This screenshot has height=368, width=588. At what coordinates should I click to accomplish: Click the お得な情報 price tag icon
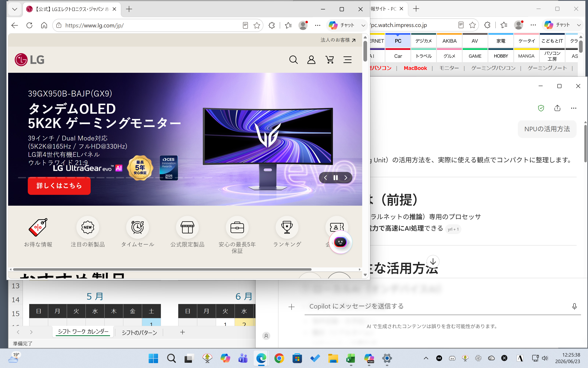coord(38,227)
